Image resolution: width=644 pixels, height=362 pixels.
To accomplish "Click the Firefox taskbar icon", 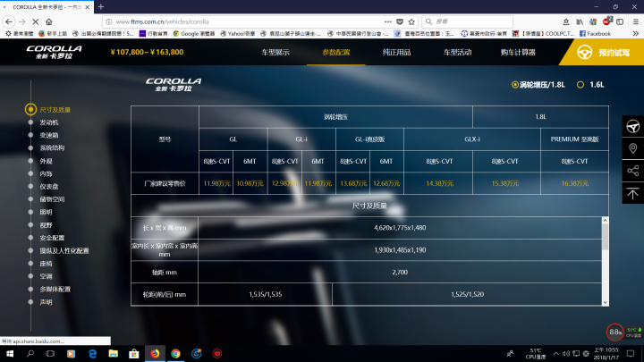I will coord(155,353).
